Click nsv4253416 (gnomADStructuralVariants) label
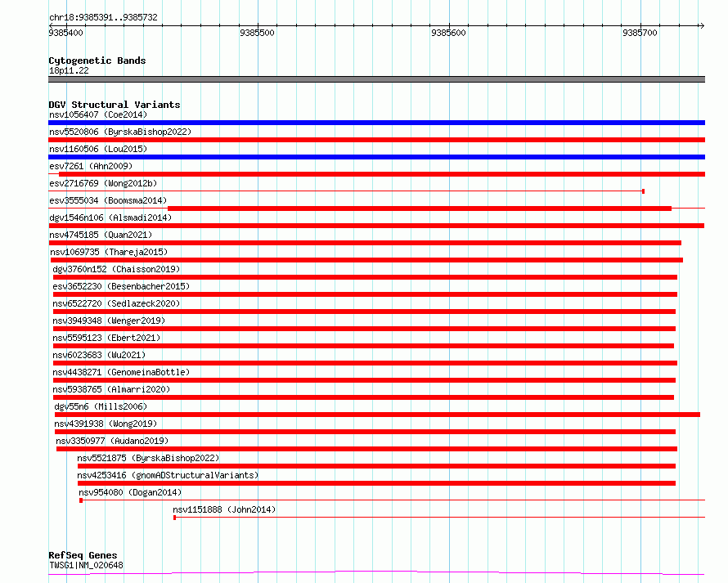The height and width of the screenshot is (583, 728). 168,475
